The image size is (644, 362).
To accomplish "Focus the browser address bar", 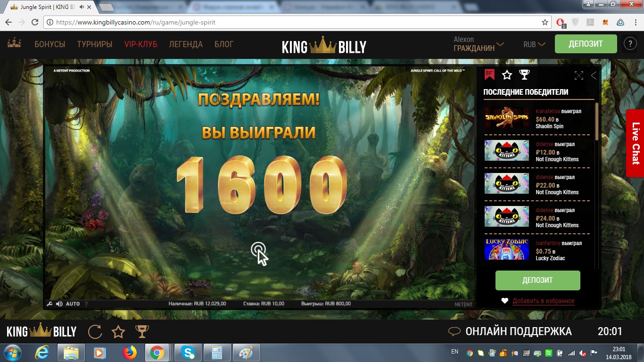I will pyautogui.click(x=297, y=22).
